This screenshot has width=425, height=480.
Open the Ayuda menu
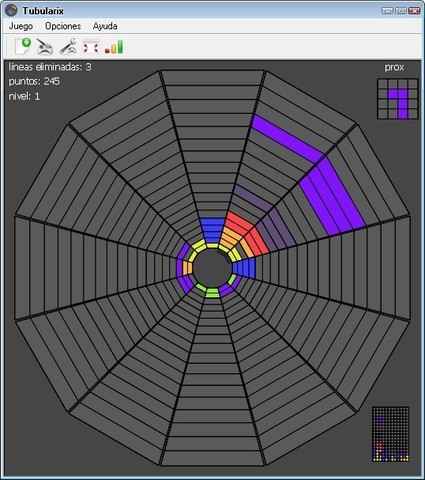105,26
